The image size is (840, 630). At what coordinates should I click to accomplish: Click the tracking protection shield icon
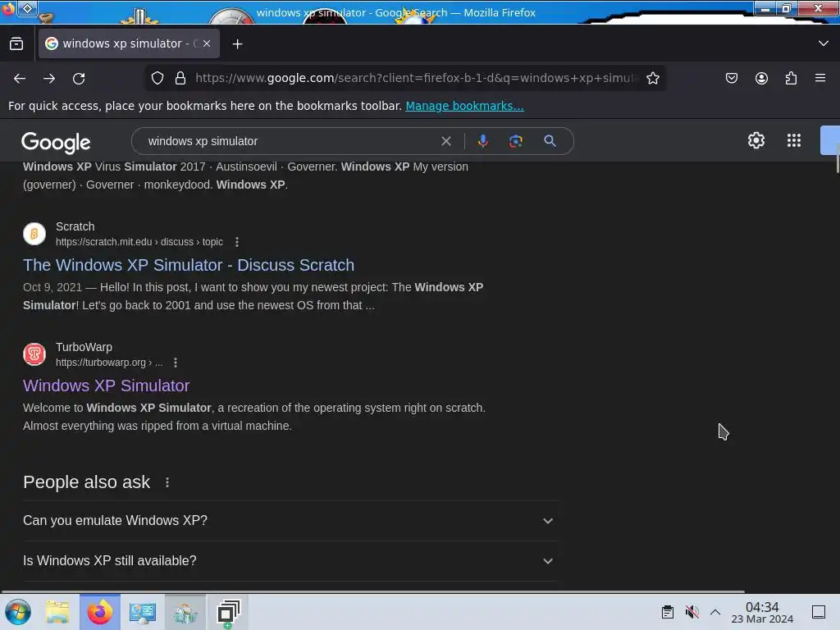pyautogui.click(x=157, y=78)
